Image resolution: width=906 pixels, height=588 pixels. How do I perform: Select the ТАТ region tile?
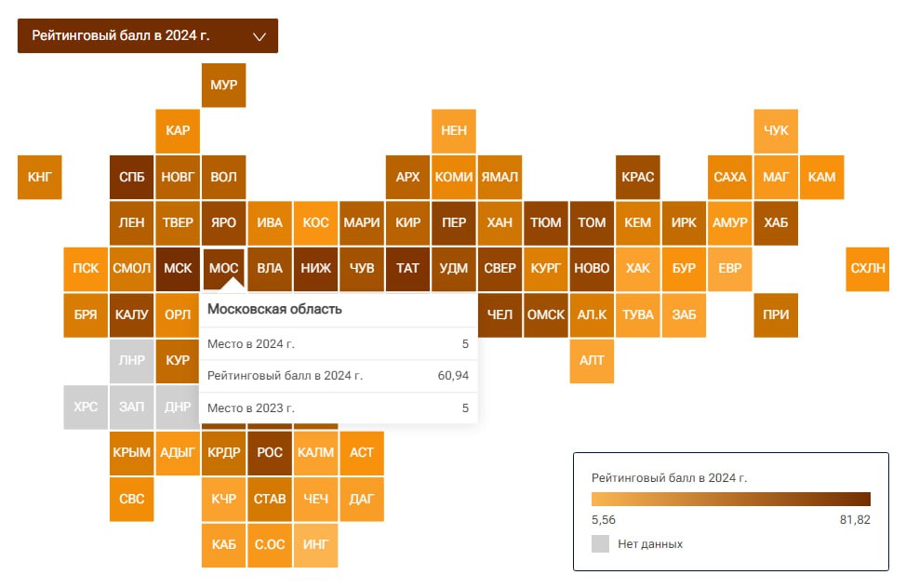pos(407,268)
